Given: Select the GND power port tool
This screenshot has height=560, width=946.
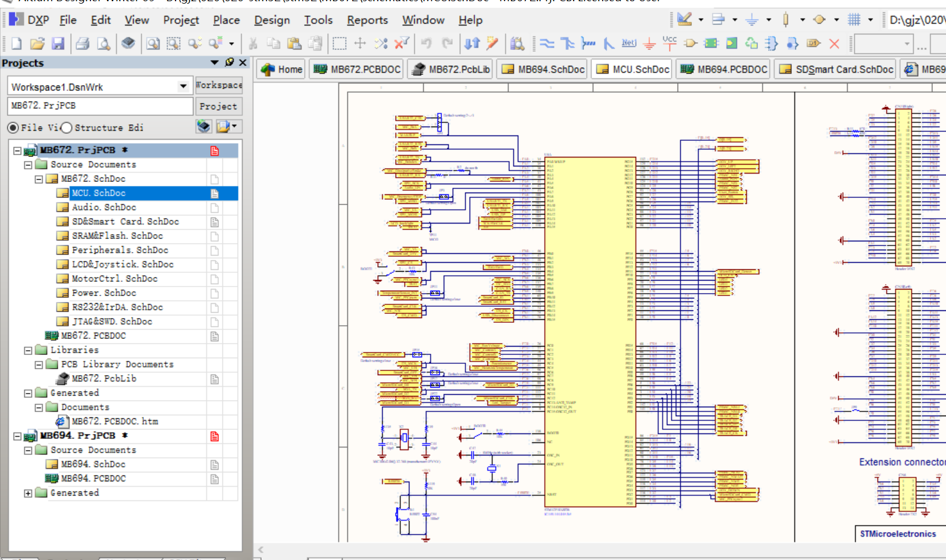Looking at the screenshot, I should [x=650, y=43].
